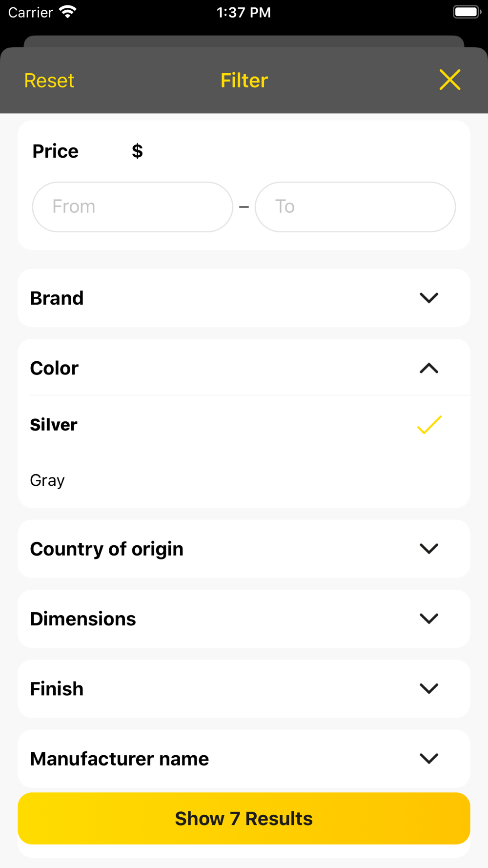Expand Manufacturer name chevron

429,759
